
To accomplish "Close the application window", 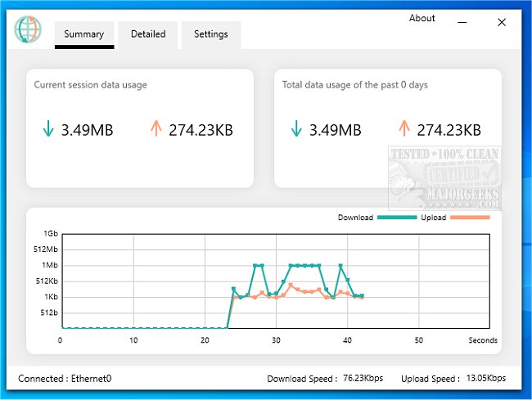I will pyautogui.click(x=502, y=23).
